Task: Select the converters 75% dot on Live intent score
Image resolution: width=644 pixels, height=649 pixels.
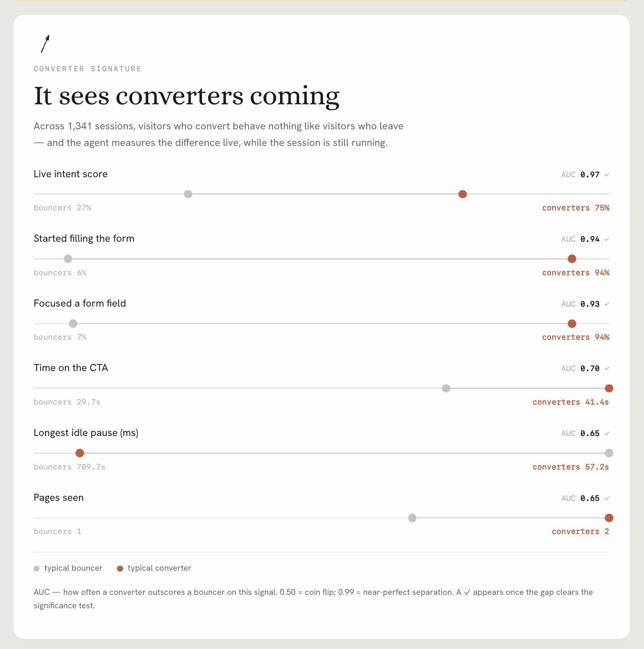Action: [463, 194]
